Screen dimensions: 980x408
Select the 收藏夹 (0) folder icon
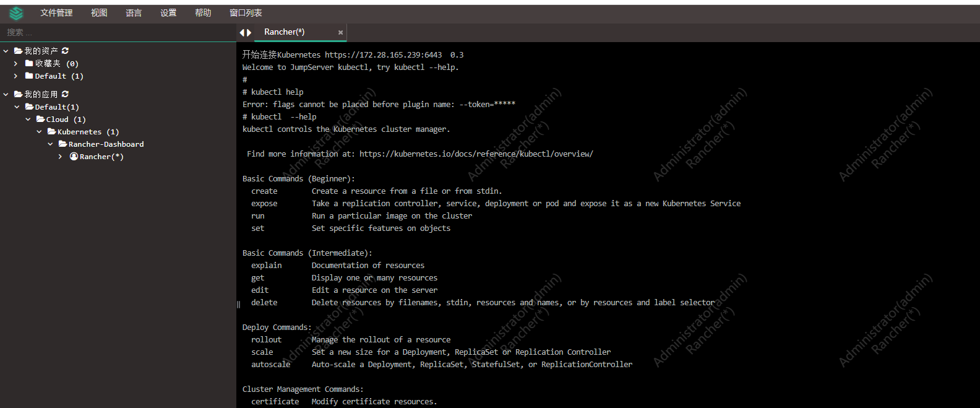[29, 63]
